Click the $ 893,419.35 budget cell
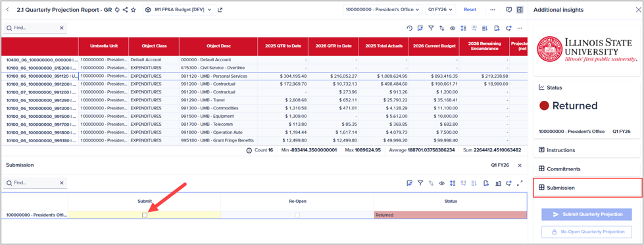This screenshot has width=644, height=245. pyautogui.click(x=433, y=76)
